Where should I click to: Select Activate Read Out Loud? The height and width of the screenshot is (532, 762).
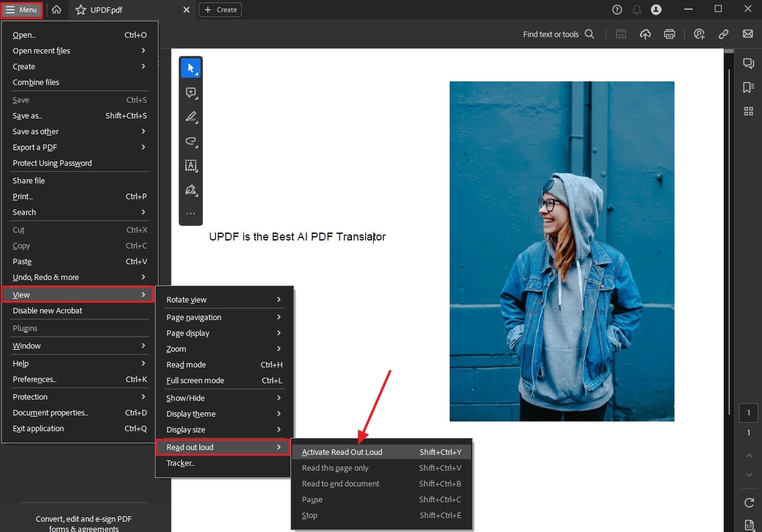[x=342, y=452]
